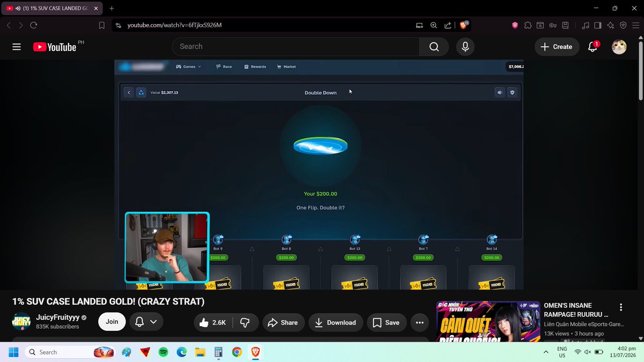Screen dimensions: 644x362
Task: Open the muted volume tray icon
Action: 588,352
